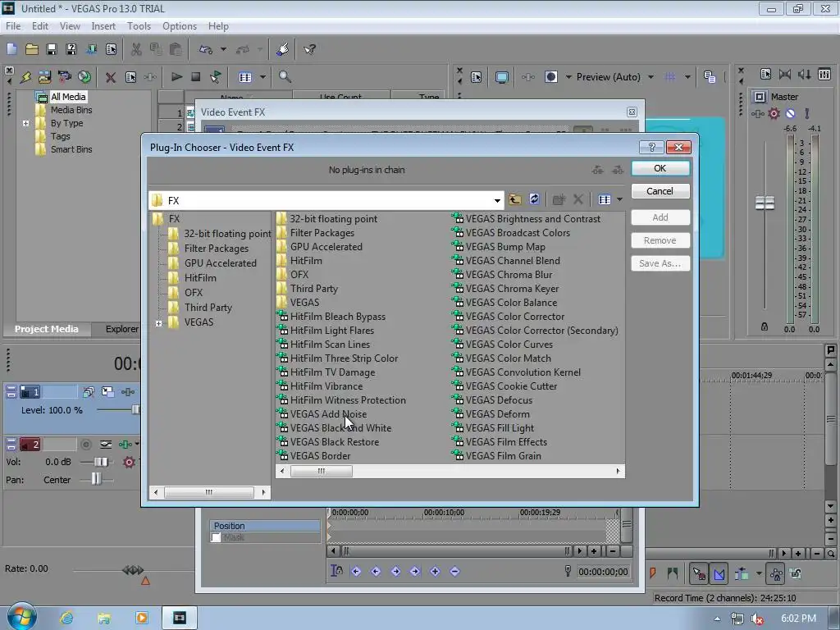Create a new project from the toolbar
The image size is (840, 630).
pos(11,49)
